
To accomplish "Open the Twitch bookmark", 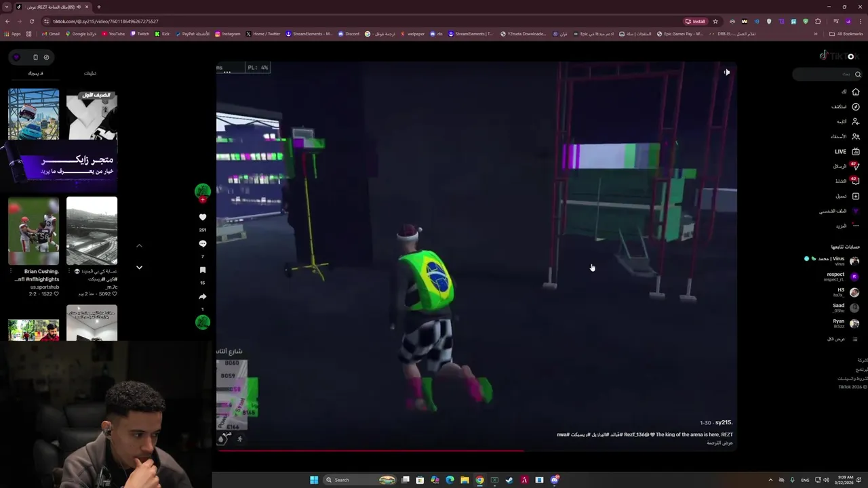I will (x=140, y=34).
